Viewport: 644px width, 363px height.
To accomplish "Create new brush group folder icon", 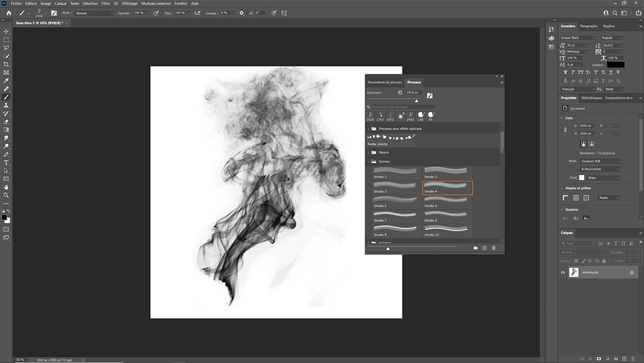I will click(x=475, y=248).
